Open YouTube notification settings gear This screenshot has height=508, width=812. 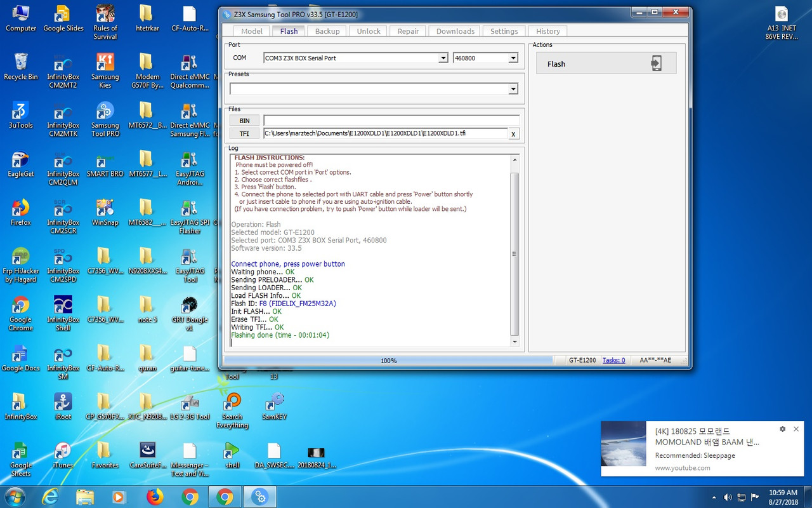point(783,429)
